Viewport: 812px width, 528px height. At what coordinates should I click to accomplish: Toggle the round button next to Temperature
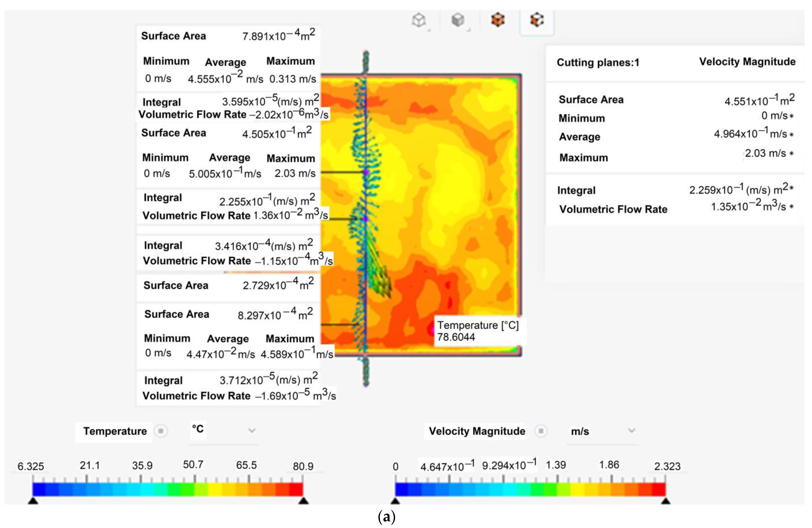pos(161,431)
